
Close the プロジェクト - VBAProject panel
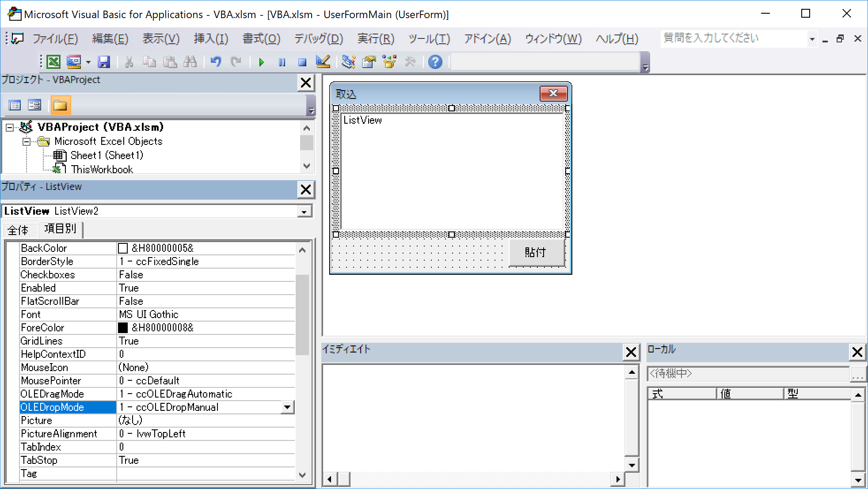click(306, 83)
